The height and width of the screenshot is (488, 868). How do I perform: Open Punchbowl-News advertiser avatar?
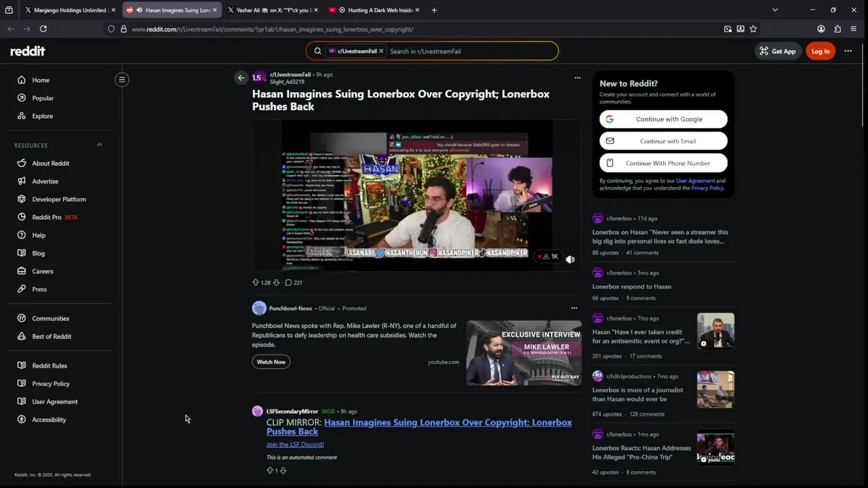[259, 308]
